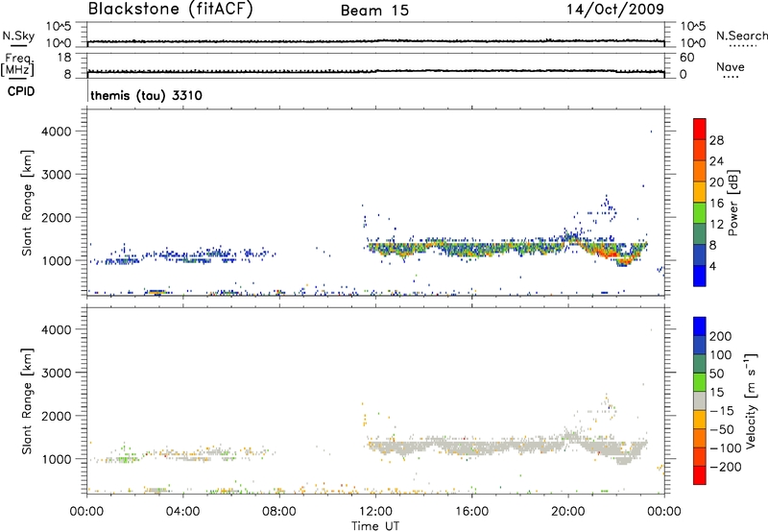Image resolution: width=768 pixels, height=532 pixels.
Task: Click the red -200 velocity colorbar swatch
Action: [x=700, y=475]
